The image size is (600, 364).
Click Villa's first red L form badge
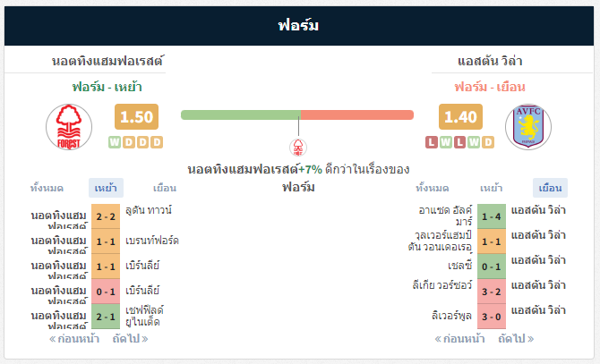pos(432,142)
